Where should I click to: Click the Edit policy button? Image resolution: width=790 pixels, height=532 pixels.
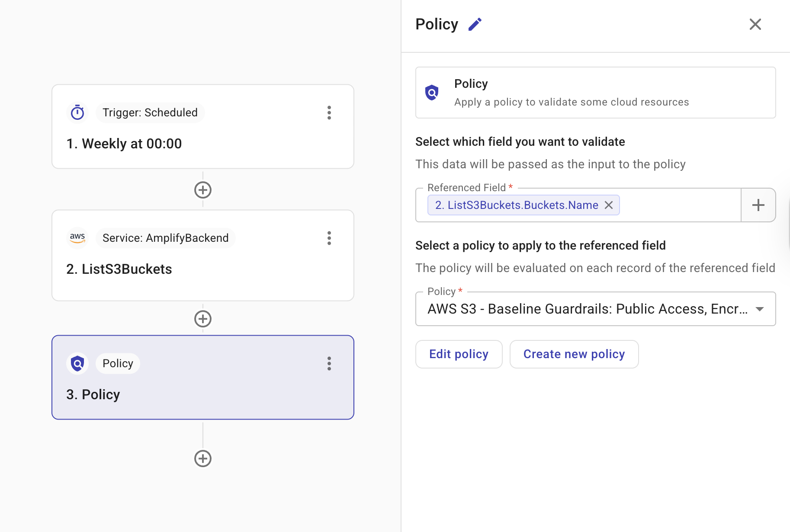coord(459,354)
